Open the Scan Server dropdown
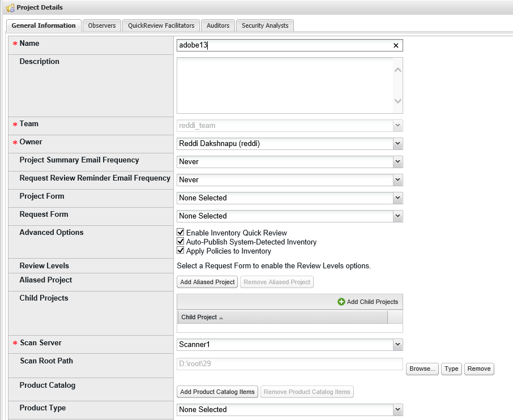Screen dimensions: 513x420 coord(397,345)
